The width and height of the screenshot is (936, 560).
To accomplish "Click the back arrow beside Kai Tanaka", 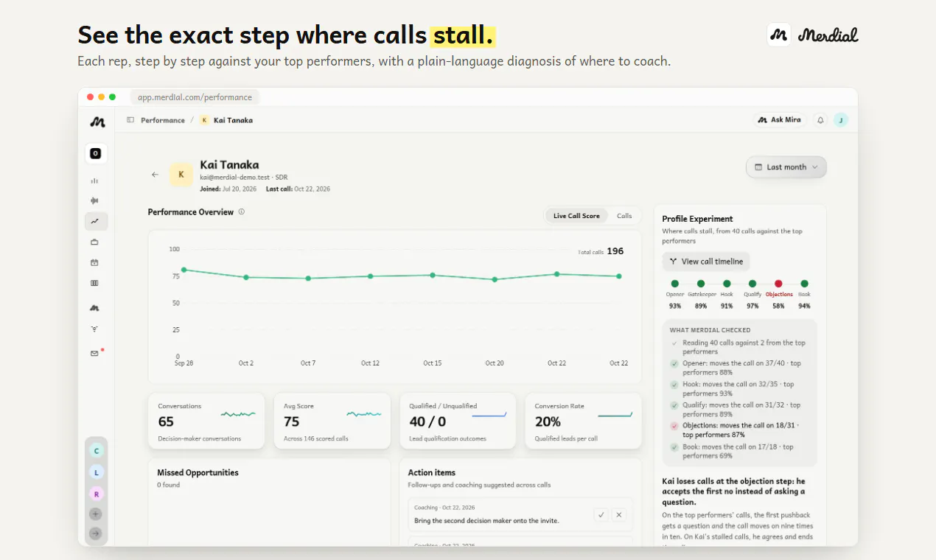I will [155, 175].
